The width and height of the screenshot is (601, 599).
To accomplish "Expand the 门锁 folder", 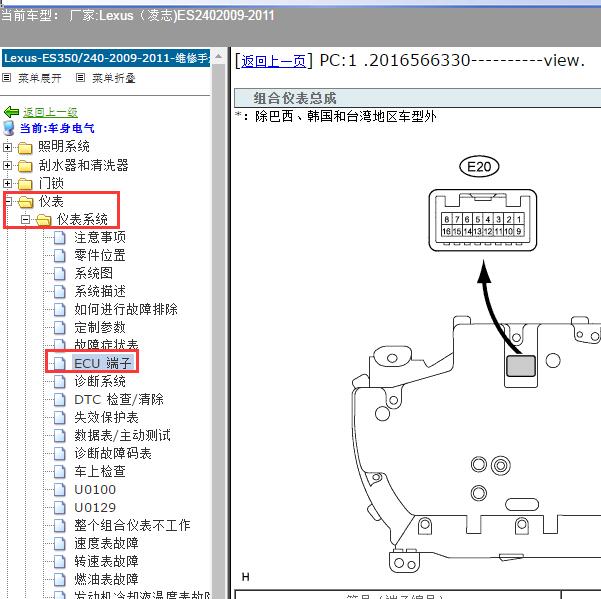I will click(x=7, y=183).
